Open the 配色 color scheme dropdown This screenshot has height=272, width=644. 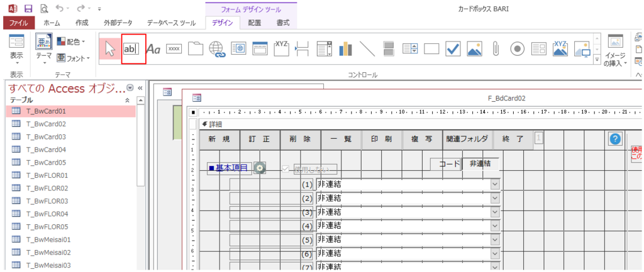[x=70, y=41]
